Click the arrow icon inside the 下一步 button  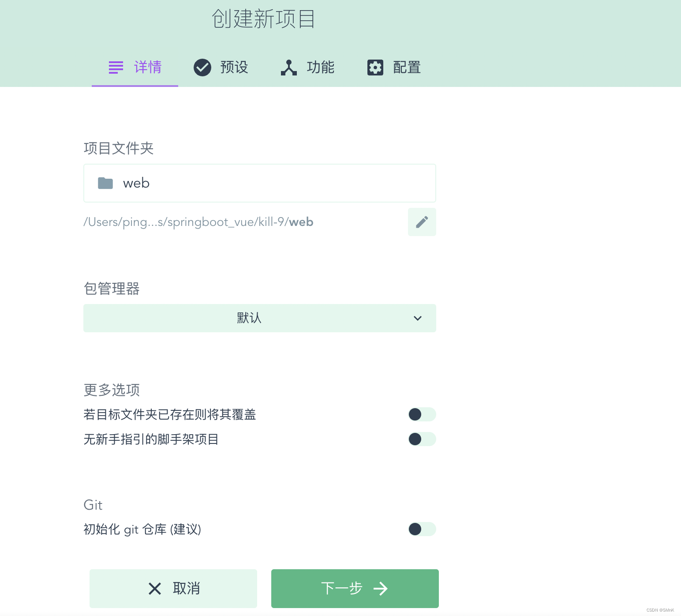click(381, 589)
